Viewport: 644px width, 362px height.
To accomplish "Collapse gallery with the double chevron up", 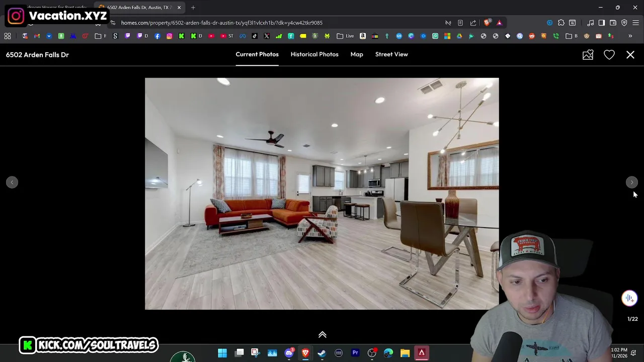I will 323,334.
